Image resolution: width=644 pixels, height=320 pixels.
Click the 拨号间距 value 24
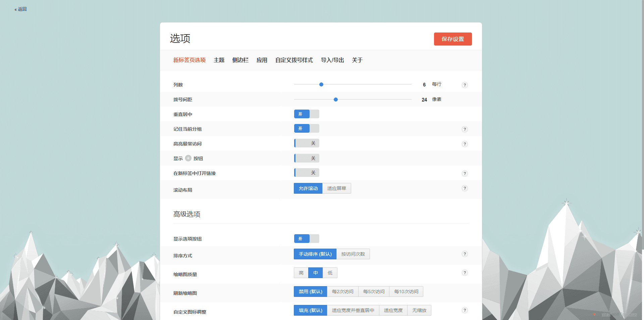point(424,100)
